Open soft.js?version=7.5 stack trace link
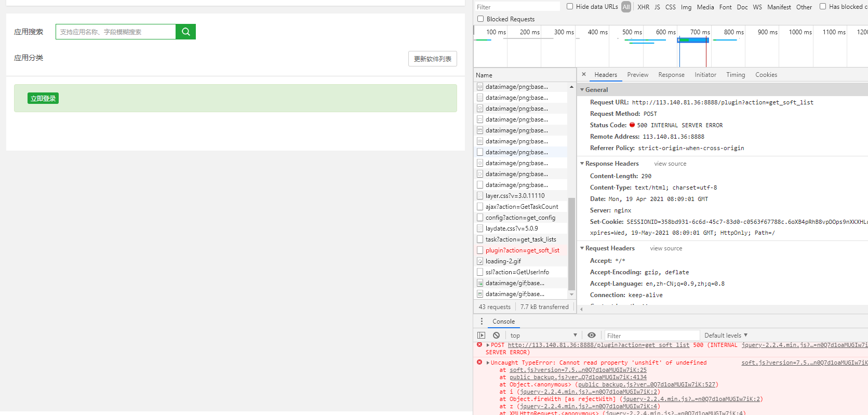 (578, 370)
